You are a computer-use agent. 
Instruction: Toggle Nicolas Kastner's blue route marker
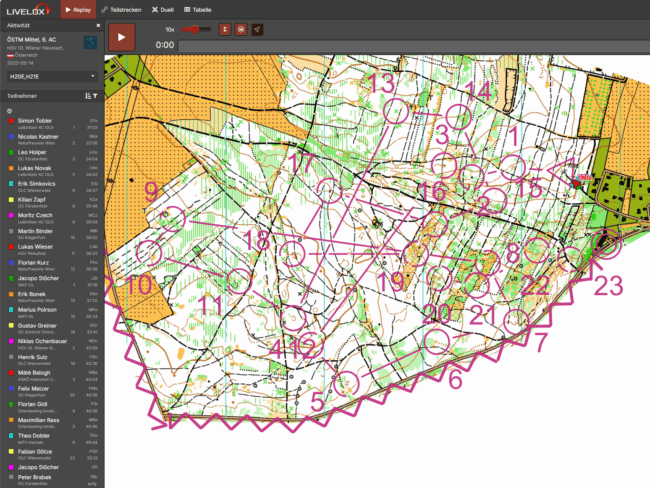[9, 138]
